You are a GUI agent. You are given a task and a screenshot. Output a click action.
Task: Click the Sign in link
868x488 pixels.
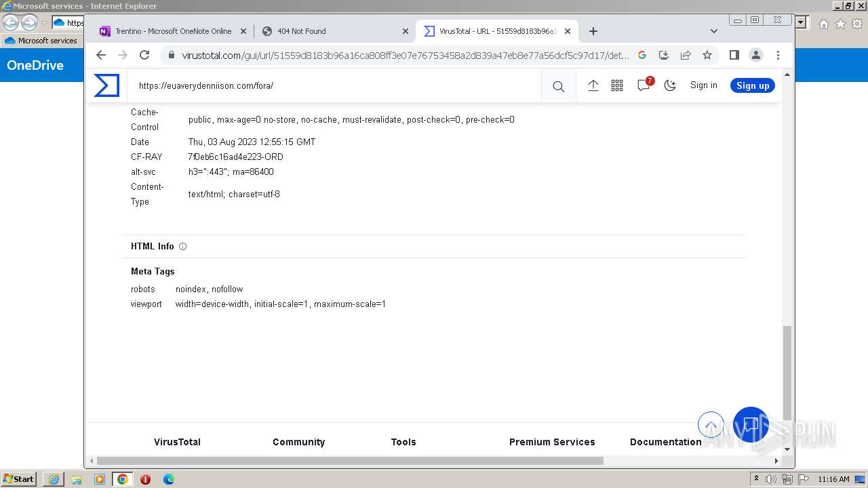(x=703, y=85)
